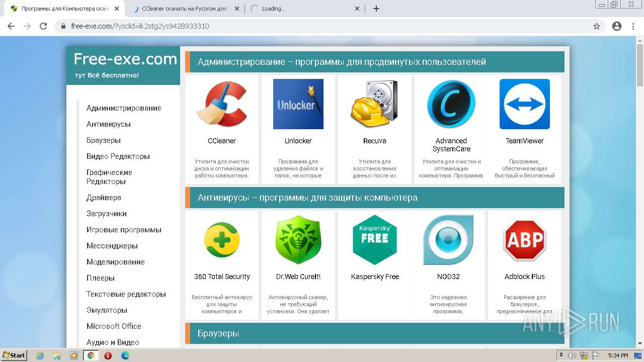Open the Видео Редакторы sidebar category
Viewport: 644px width, 362px height.
point(118,156)
